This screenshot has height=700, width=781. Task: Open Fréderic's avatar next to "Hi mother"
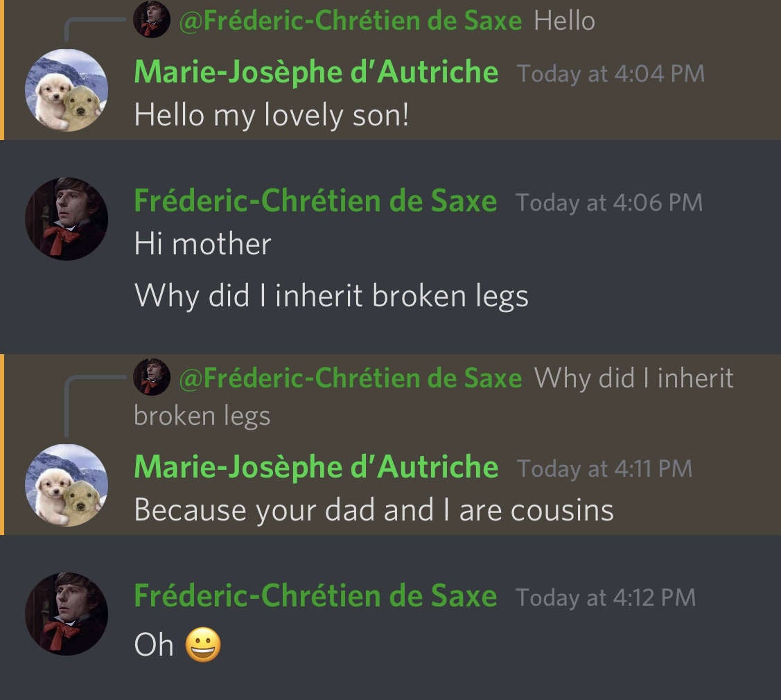(x=66, y=219)
